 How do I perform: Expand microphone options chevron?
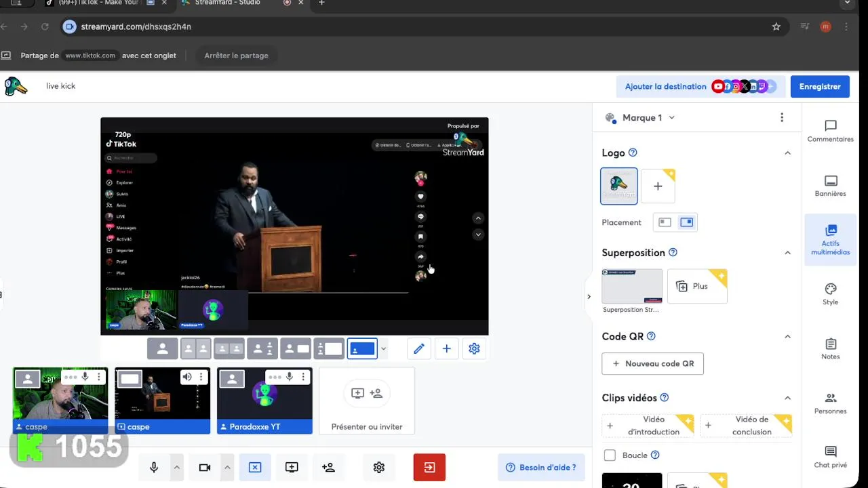click(177, 468)
